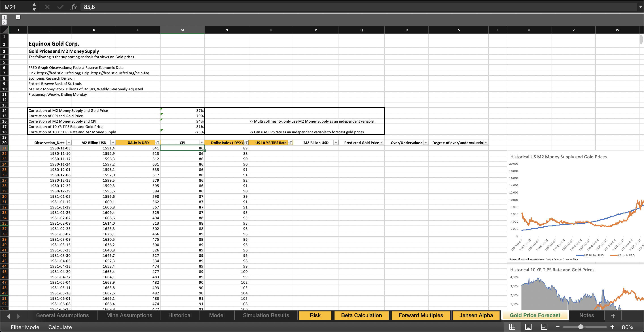Select Gold Price Forecast sheet tab
Screen dimensions: 644x332
click(535, 315)
